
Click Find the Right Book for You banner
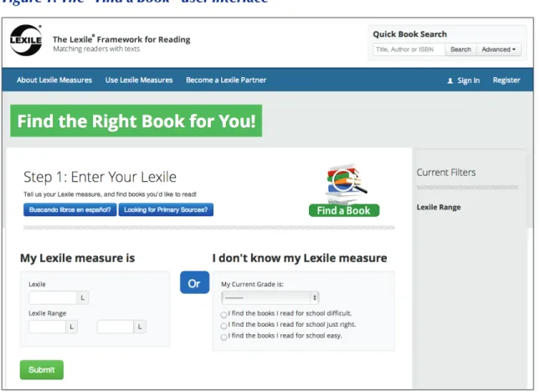point(136,121)
